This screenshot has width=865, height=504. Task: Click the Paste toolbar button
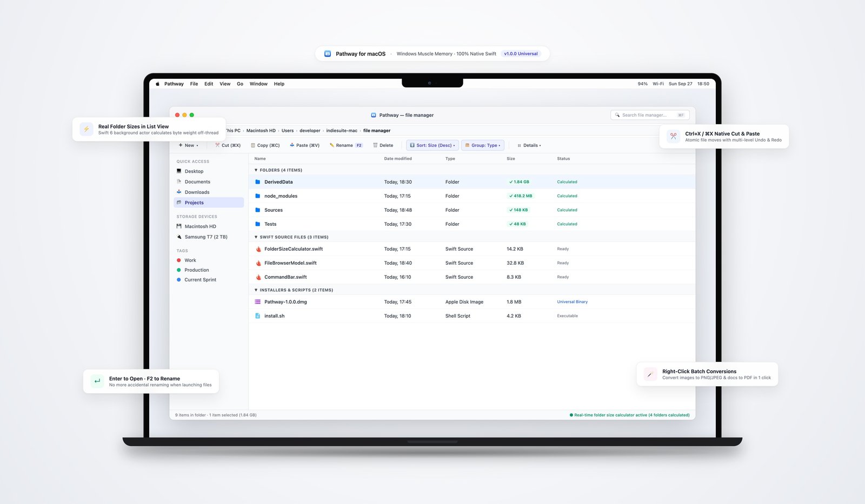click(304, 145)
